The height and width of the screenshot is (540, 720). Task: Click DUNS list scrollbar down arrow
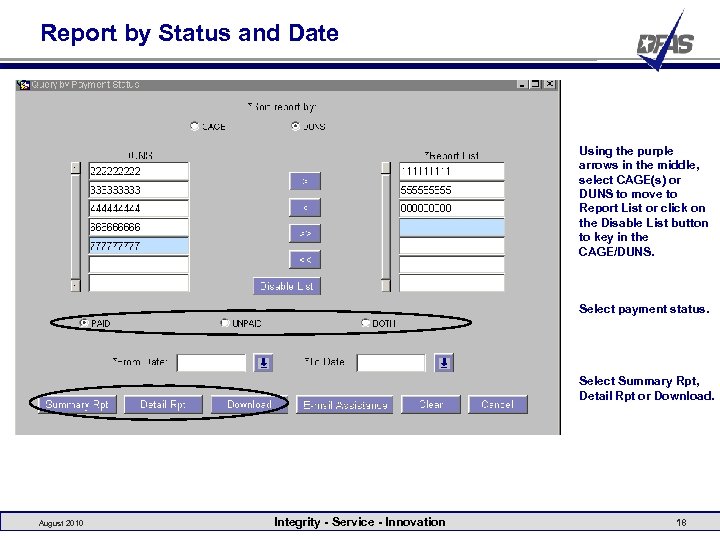[76, 286]
